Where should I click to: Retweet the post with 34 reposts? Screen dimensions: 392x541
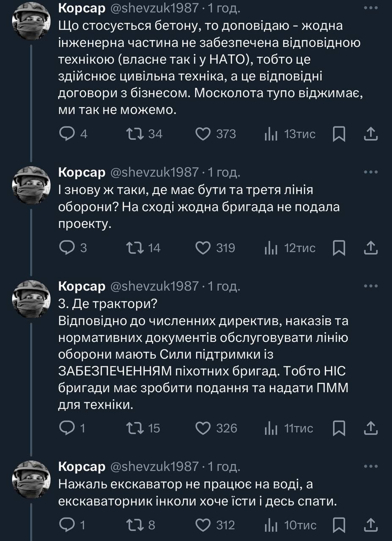pos(135,134)
